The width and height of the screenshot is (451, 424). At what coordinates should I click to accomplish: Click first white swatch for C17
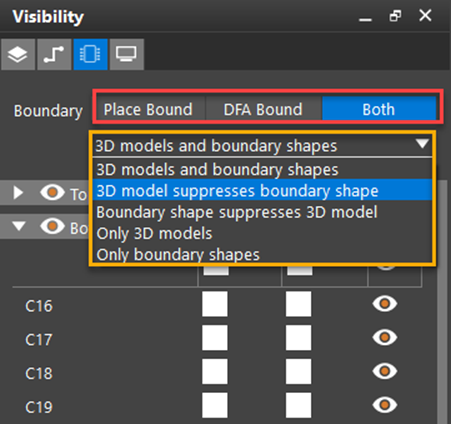click(x=215, y=338)
